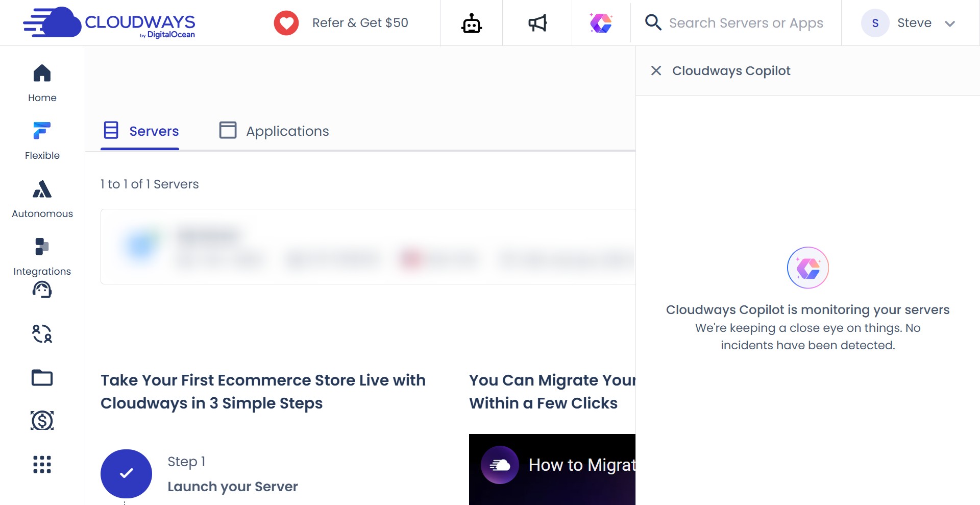Open the apps grid icon at sidebar bottom

point(42,464)
